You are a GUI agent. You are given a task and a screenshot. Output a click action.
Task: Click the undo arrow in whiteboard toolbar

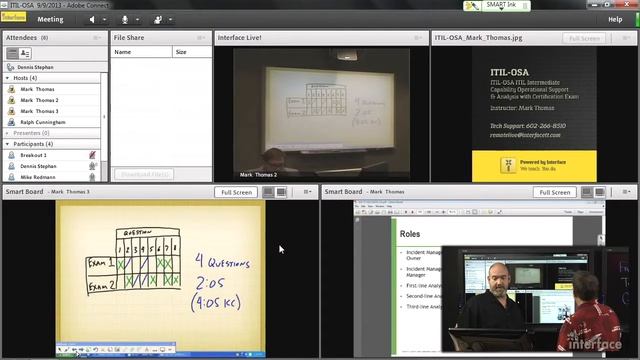coord(95,350)
